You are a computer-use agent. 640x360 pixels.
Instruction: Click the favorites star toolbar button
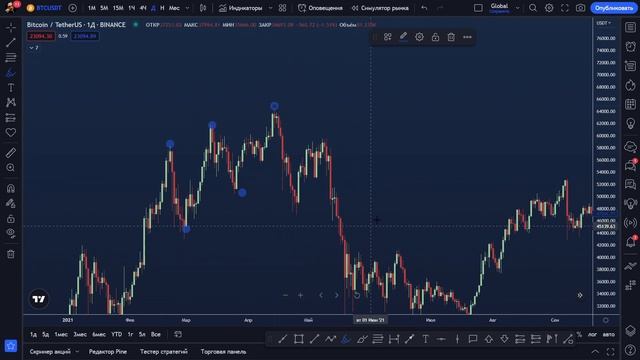tap(11, 346)
